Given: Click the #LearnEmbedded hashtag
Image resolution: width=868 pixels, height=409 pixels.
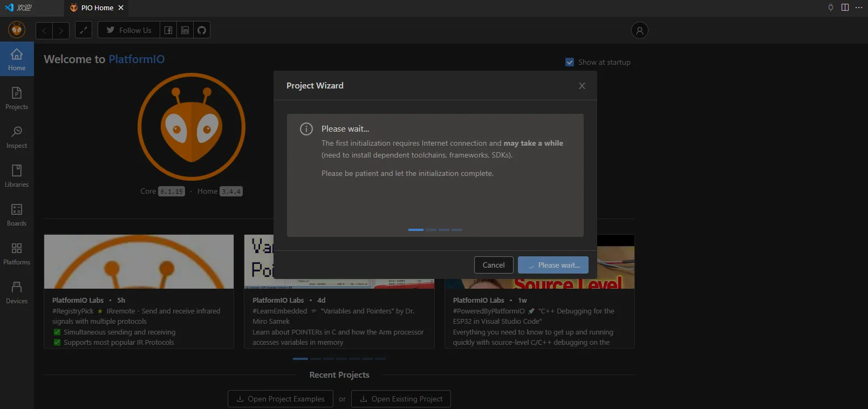Looking at the screenshot, I should pyautogui.click(x=279, y=311).
